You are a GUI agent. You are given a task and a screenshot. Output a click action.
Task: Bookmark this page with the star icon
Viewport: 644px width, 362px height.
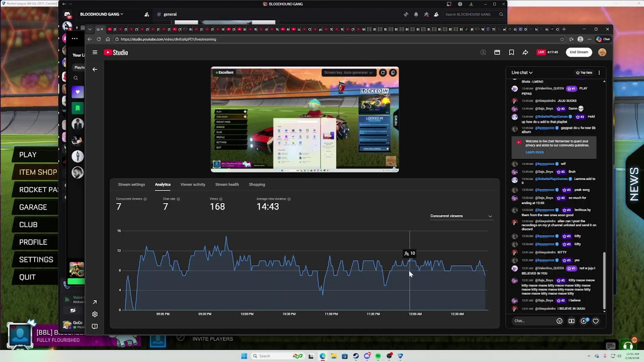[562, 39]
